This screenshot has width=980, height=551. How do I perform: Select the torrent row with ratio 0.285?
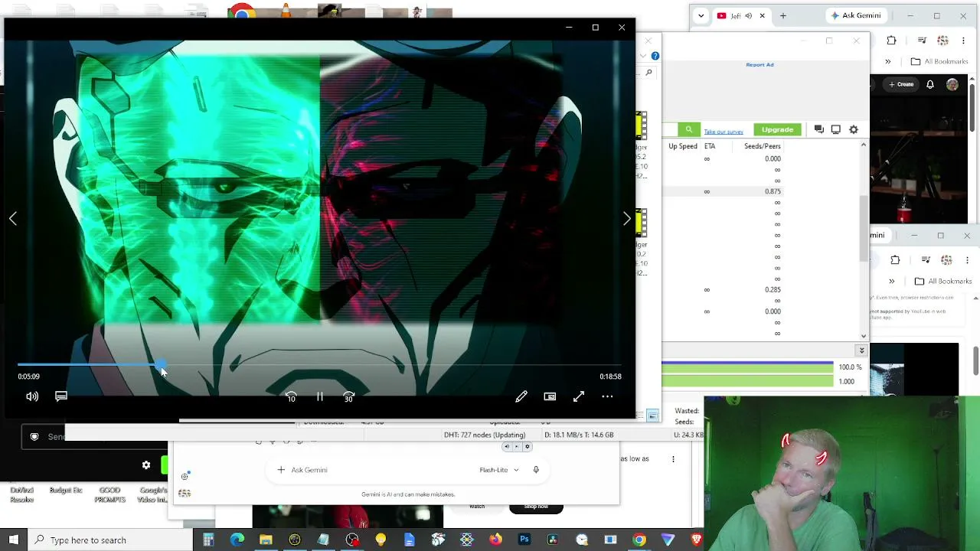(722, 290)
